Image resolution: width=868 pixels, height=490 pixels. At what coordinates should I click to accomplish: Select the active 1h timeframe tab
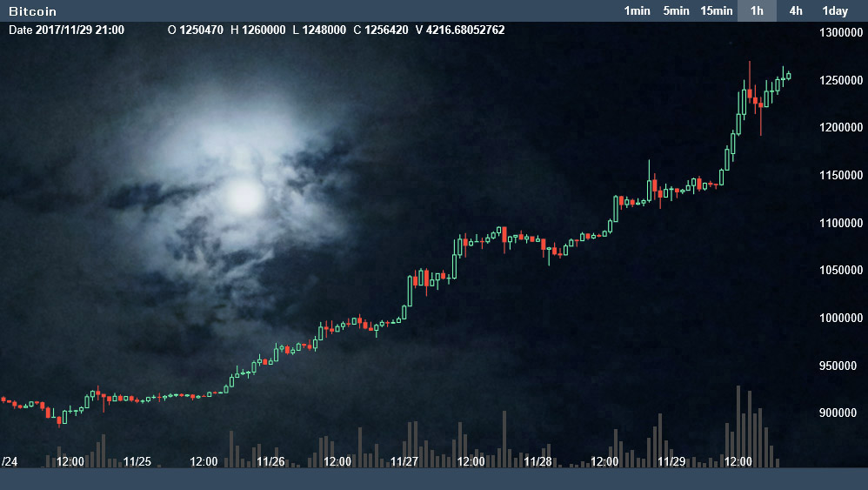tap(757, 11)
